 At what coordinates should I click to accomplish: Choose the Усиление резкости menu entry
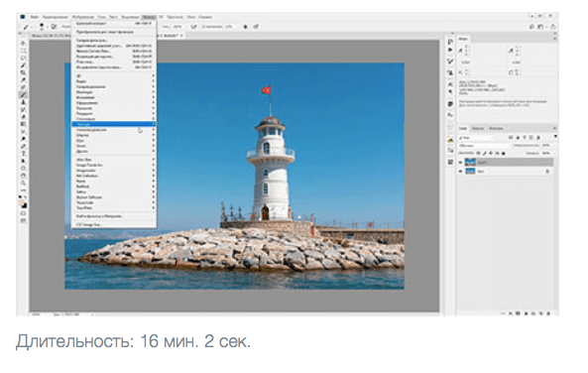tap(114, 130)
